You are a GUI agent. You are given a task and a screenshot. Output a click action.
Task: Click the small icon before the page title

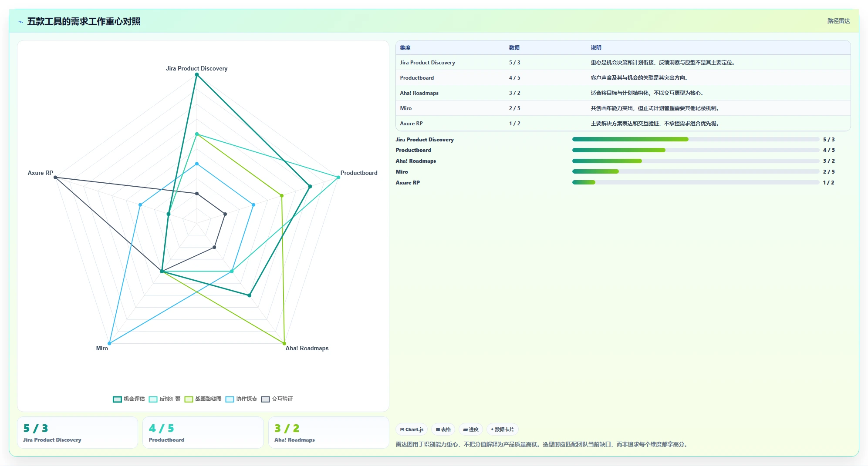click(x=20, y=22)
